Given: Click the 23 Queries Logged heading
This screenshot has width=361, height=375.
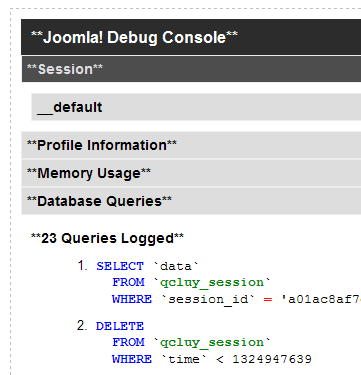Looking at the screenshot, I should tap(107, 238).
